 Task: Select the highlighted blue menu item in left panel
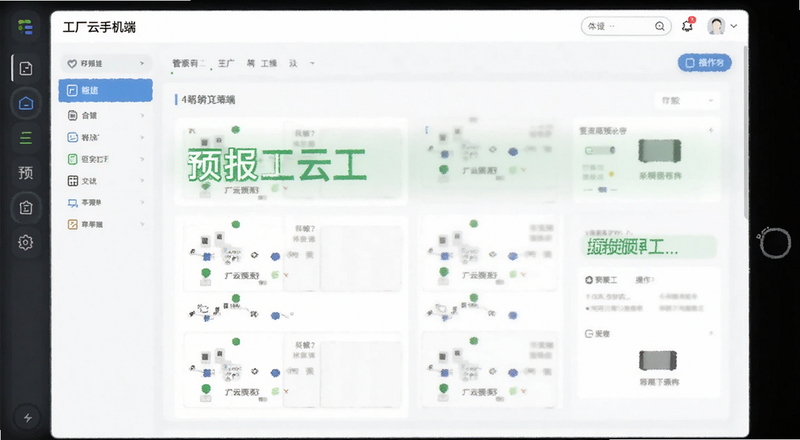(x=106, y=90)
